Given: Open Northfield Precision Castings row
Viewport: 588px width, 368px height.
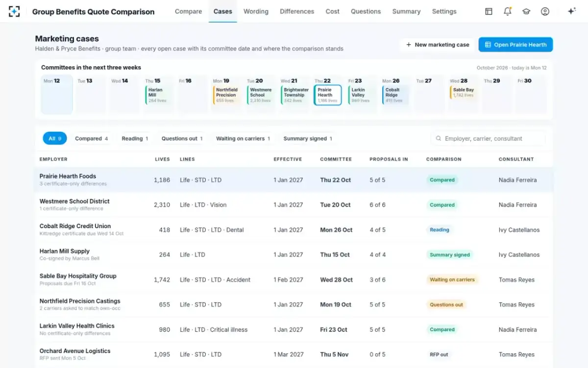Looking at the screenshot, I should coord(294,305).
